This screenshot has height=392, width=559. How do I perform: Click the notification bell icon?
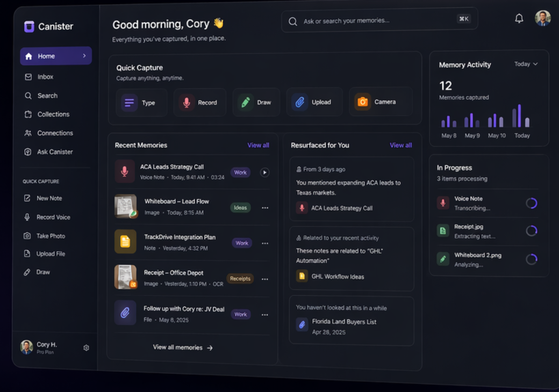[x=519, y=18]
